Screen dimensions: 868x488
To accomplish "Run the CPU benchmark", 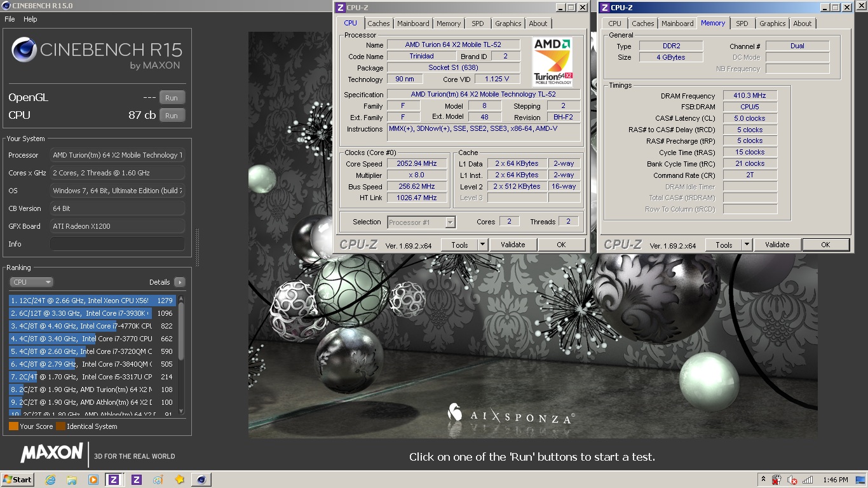I will point(172,116).
